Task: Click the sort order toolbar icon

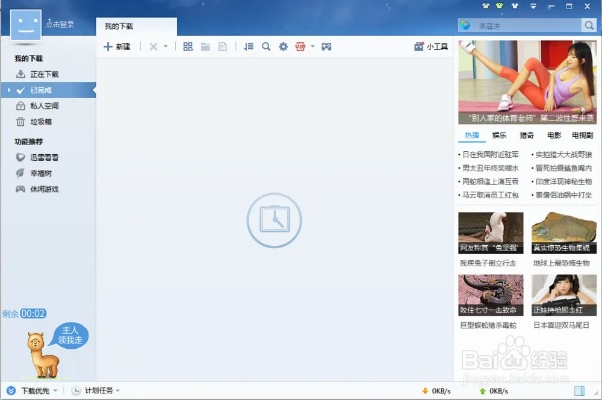Action: [248, 46]
